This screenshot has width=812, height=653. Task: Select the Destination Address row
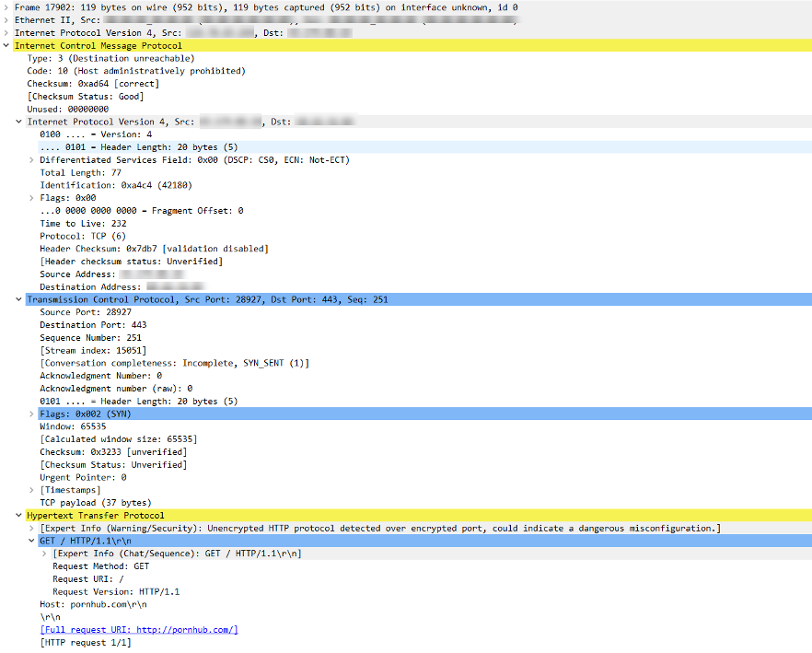click(x=122, y=287)
